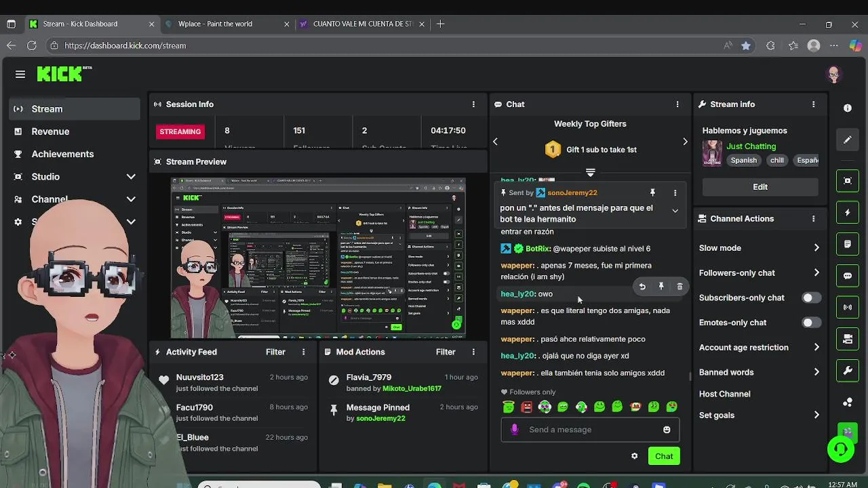Click the chat bubble widget icon in the right sidebar

coord(848,276)
